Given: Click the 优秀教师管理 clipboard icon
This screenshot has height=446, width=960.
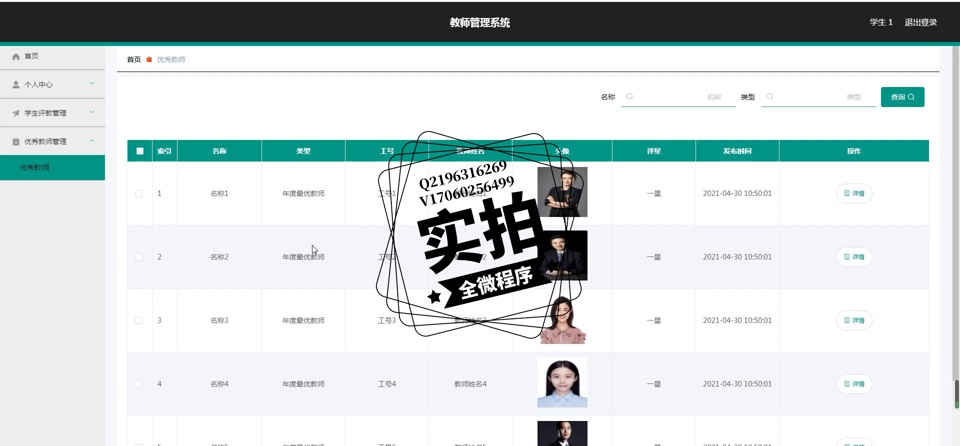Looking at the screenshot, I should [16, 142].
